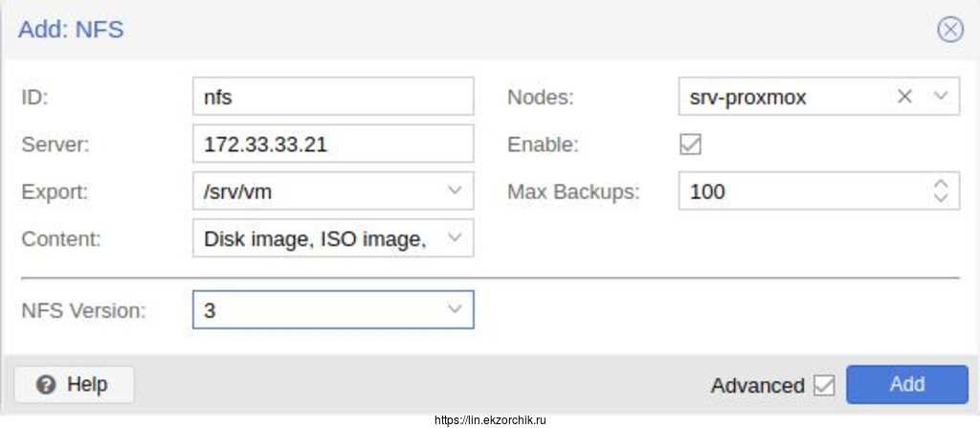Image resolution: width=980 pixels, height=428 pixels.
Task: Uncheck the Advanced checkbox
Action: [x=823, y=385]
